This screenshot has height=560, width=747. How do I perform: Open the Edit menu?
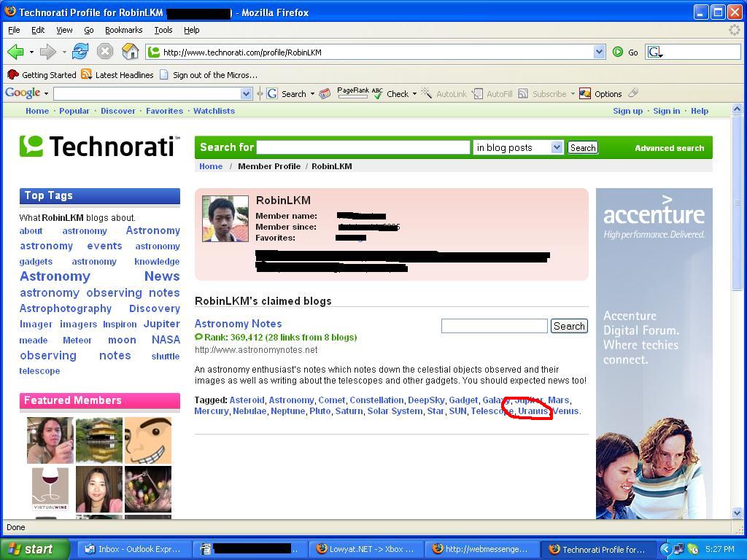coord(38,30)
